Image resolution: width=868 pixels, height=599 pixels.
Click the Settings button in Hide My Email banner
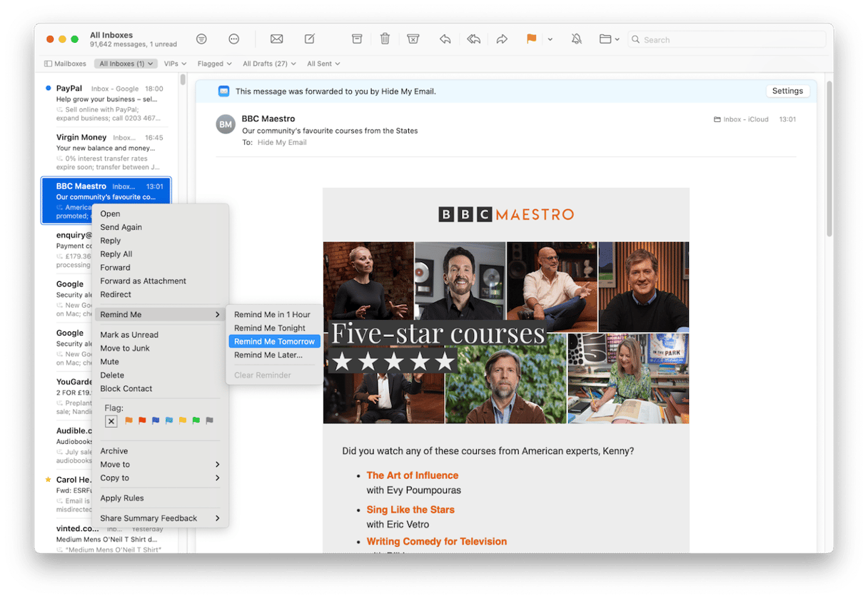pyautogui.click(x=787, y=91)
